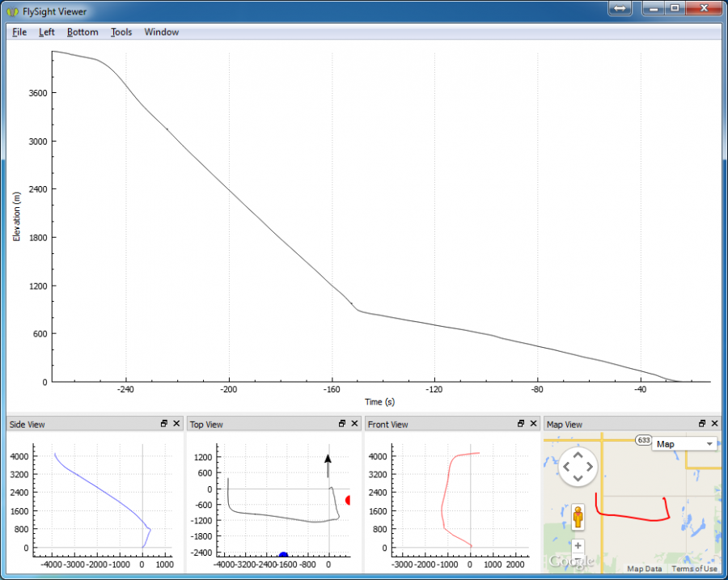Open the File menu

click(x=19, y=32)
